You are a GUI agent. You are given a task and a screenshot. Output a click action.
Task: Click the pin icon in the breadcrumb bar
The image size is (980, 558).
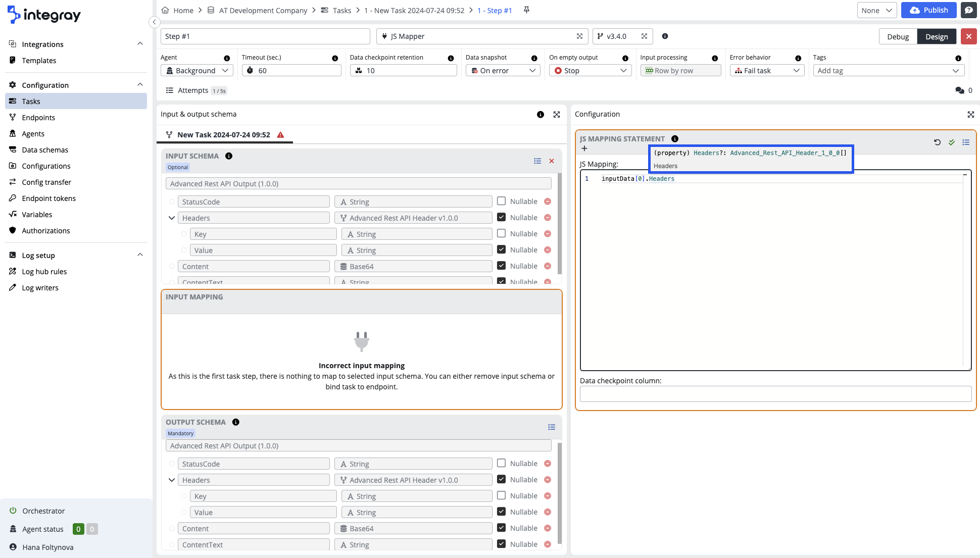point(526,10)
